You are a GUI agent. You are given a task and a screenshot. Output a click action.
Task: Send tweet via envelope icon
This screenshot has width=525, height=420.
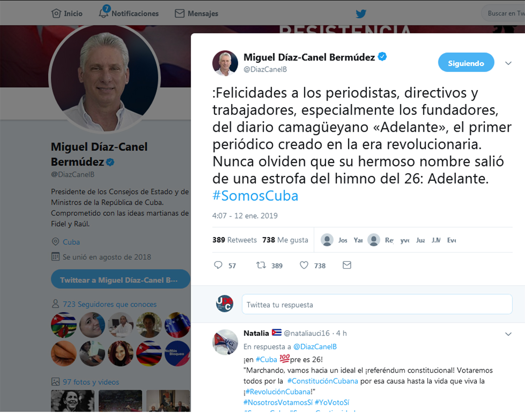coord(347,265)
